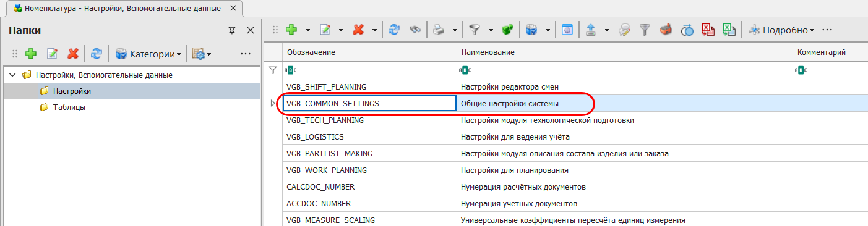Click the clock history icon in toolbar
The height and width of the screenshot is (226, 868).
[x=687, y=30]
